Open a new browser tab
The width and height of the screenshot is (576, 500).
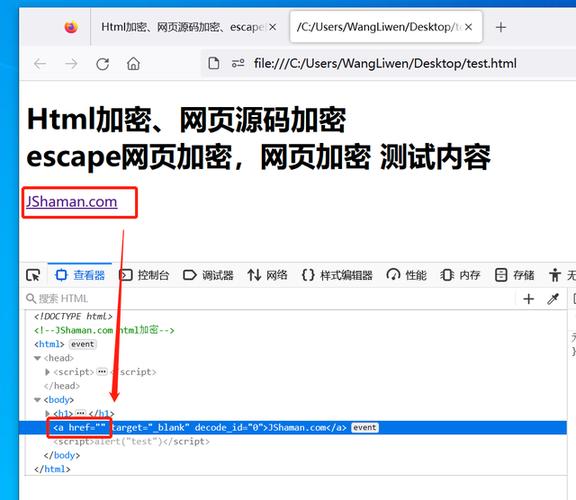pyautogui.click(x=501, y=27)
